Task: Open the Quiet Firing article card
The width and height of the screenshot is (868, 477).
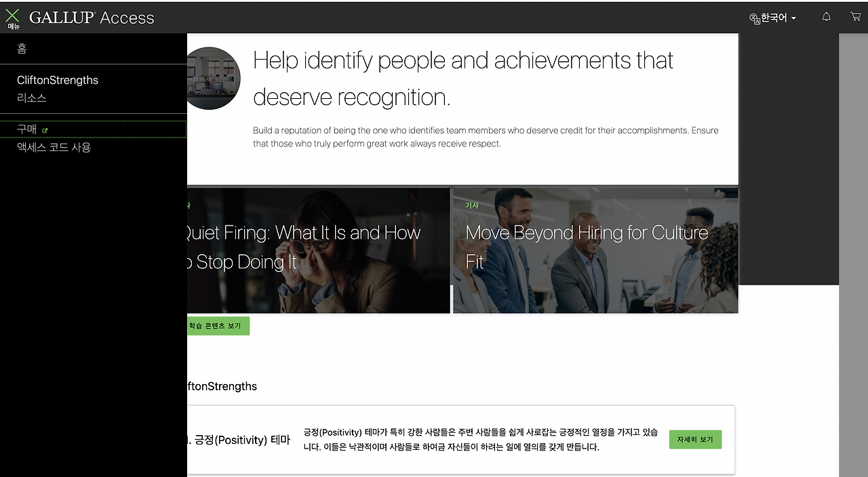Action: tap(318, 251)
